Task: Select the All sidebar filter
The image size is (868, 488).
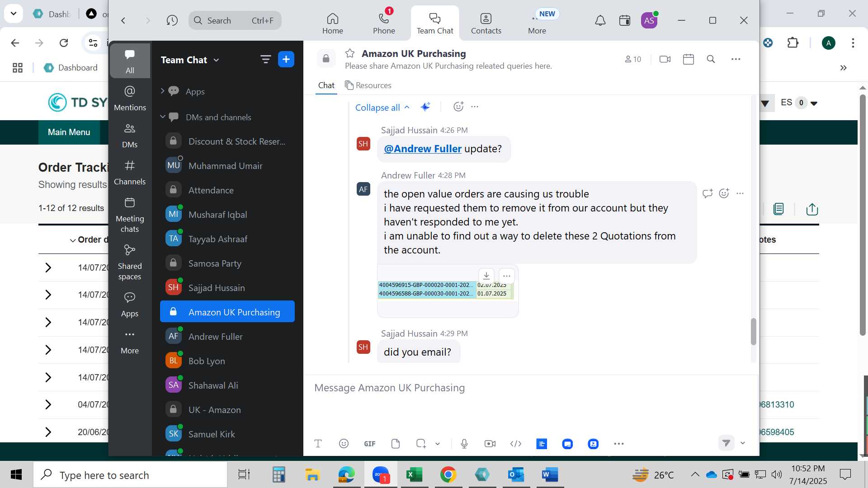Action: (130, 61)
